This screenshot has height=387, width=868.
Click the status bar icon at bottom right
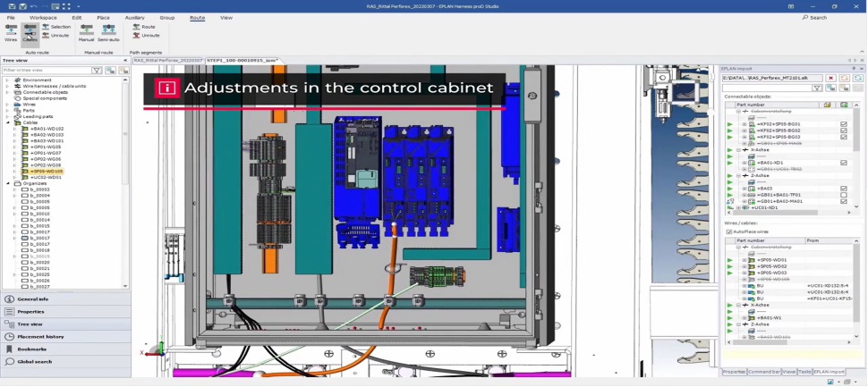point(830,382)
